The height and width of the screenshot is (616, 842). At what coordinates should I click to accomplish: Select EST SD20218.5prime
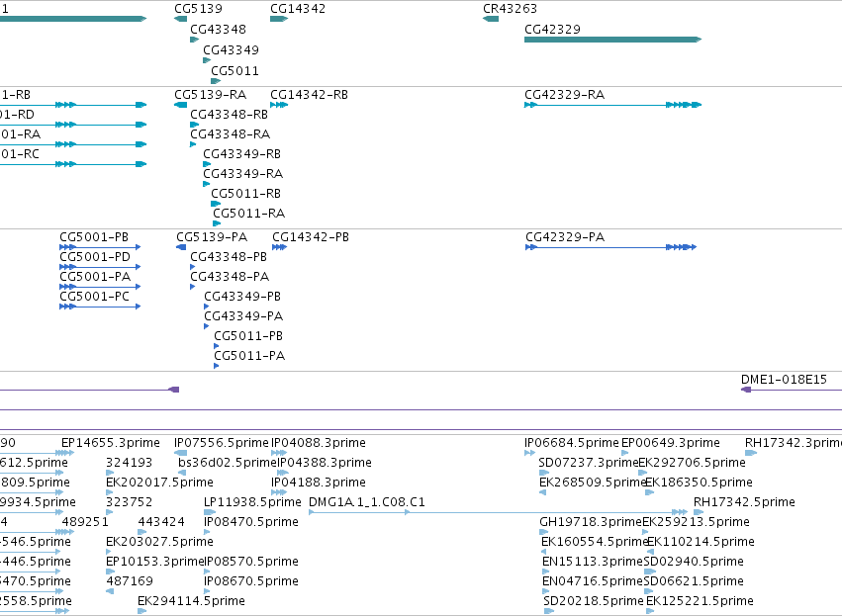click(x=594, y=601)
